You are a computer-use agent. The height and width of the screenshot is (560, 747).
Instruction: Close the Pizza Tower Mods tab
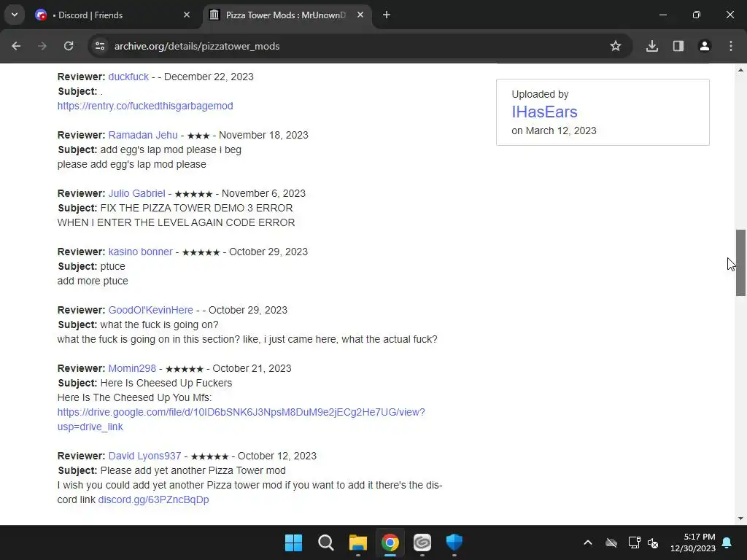360,15
